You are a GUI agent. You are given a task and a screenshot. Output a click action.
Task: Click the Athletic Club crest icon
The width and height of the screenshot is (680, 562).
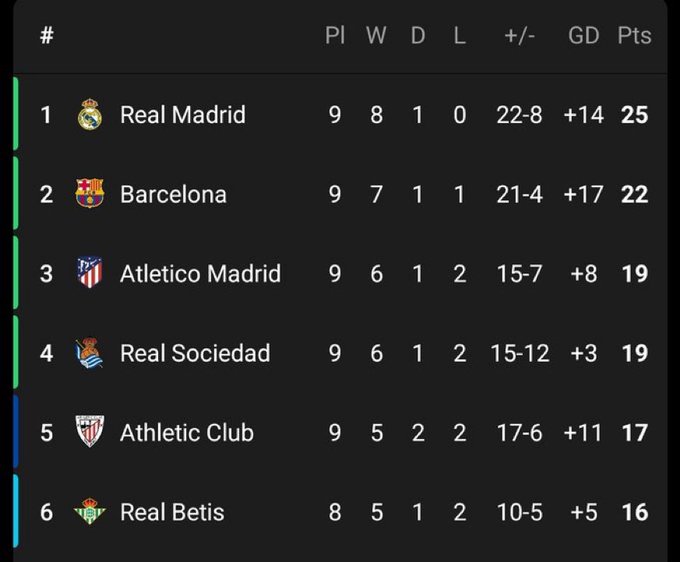click(90, 431)
